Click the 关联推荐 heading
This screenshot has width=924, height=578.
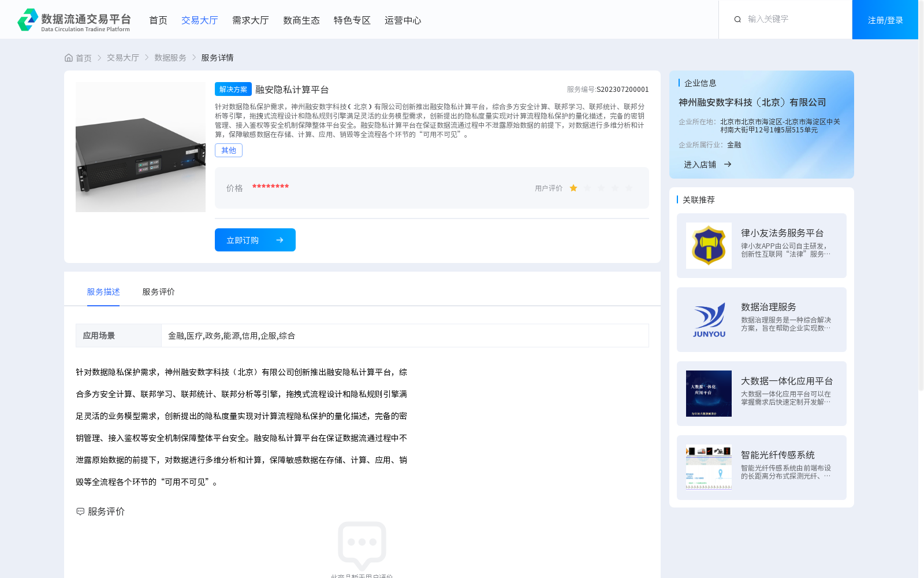click(699, 199)
